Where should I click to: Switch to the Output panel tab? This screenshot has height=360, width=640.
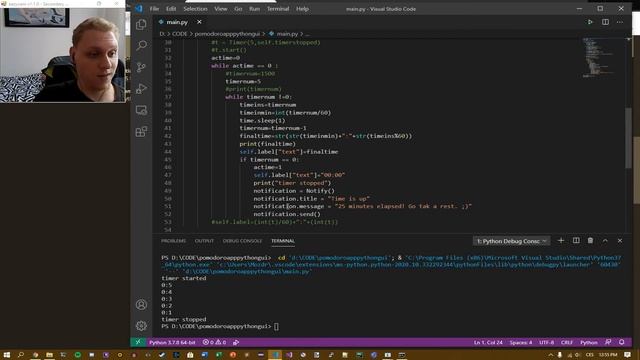coord(204,241)
